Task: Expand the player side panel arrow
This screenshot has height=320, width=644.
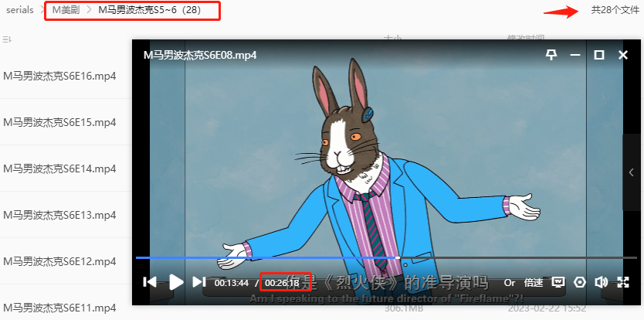Action: [x=632, y=172]
